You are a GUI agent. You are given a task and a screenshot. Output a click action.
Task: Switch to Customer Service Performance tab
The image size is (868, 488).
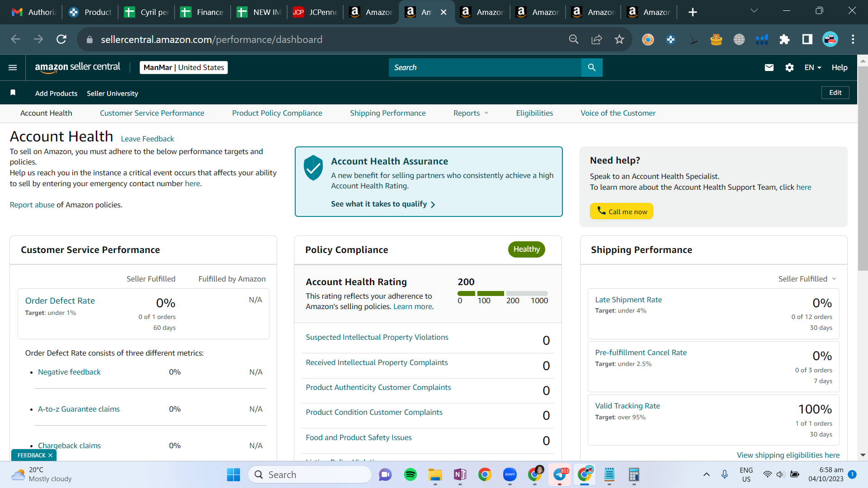click(152, 113)
